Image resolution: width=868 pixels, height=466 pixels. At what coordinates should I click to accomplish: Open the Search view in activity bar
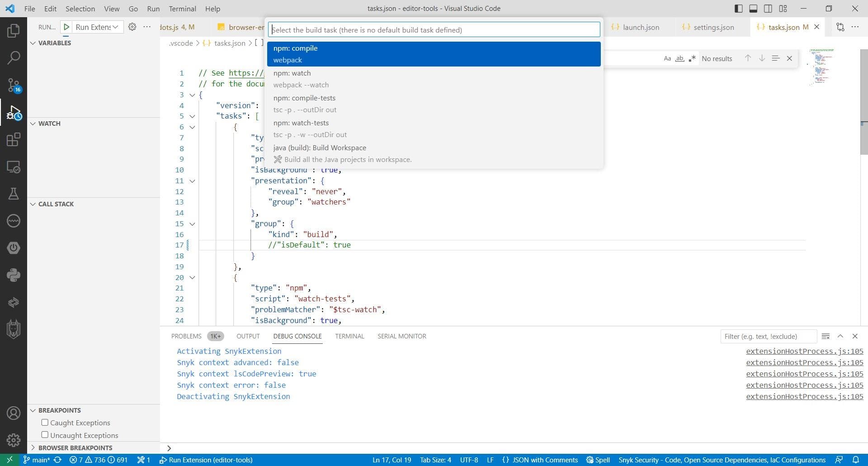(x=14, y=57)
